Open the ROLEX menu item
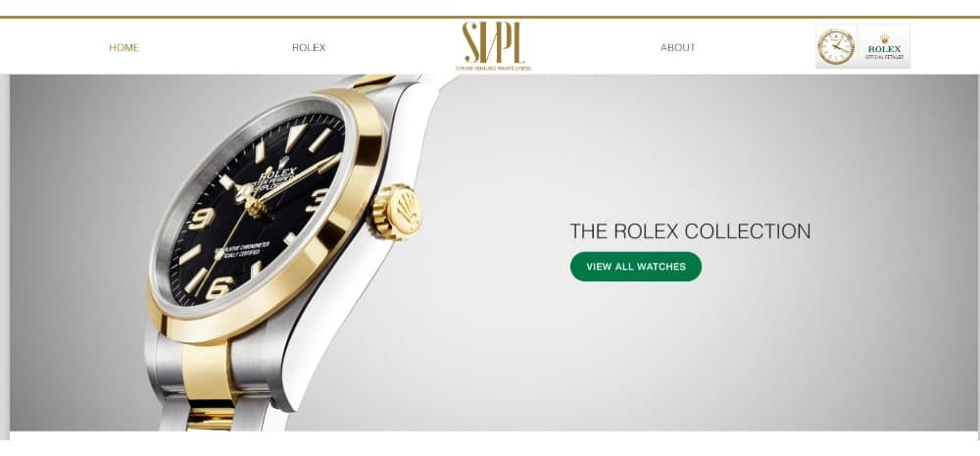This screenshot has height=456, width=980. [309, 47]
